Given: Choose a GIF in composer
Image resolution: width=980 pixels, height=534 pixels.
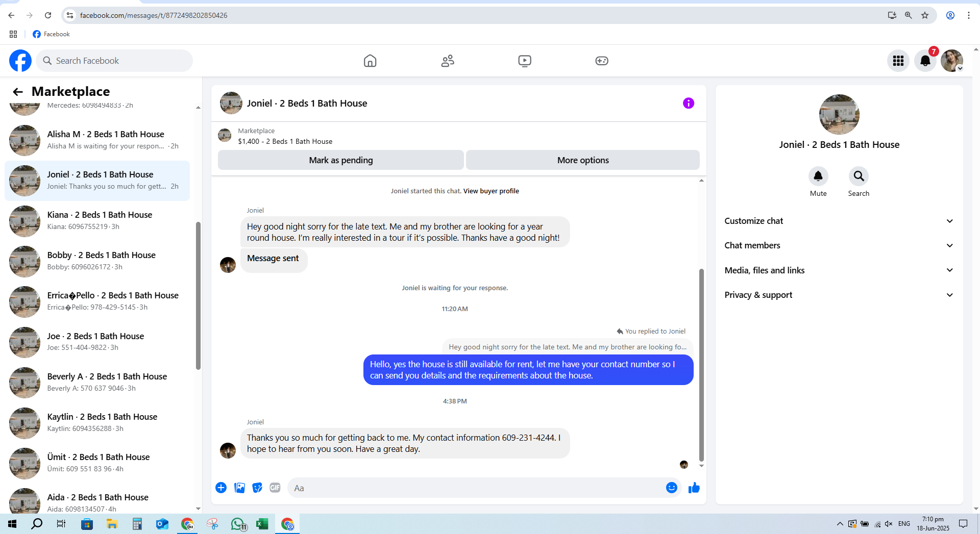Looking at the screenshot, I should 275,488.
